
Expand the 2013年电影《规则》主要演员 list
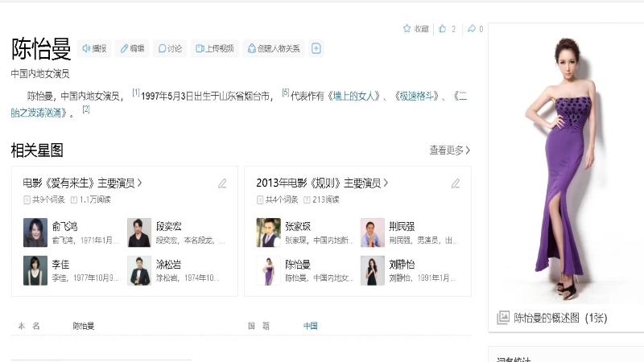322,183
